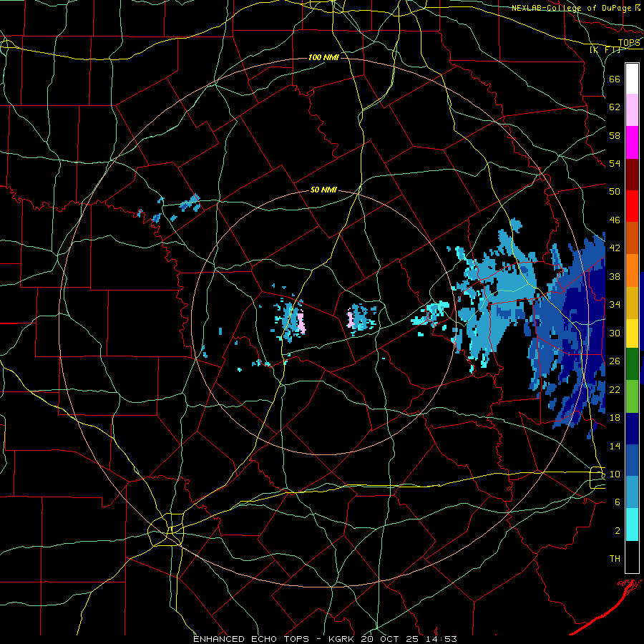
Task: Click the legend value '14'
Action: point(615,446)
